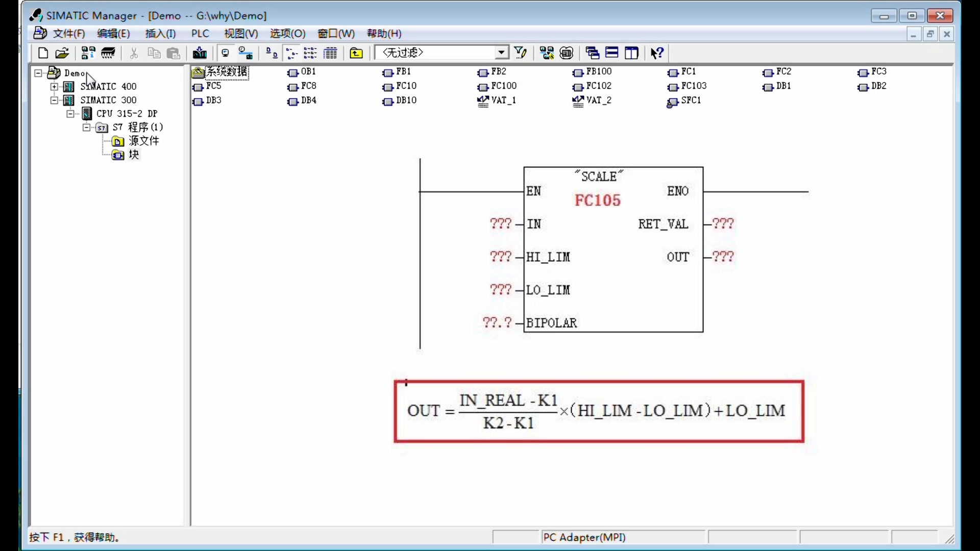Click the Up One Level folder icon

tap(356, 53)
